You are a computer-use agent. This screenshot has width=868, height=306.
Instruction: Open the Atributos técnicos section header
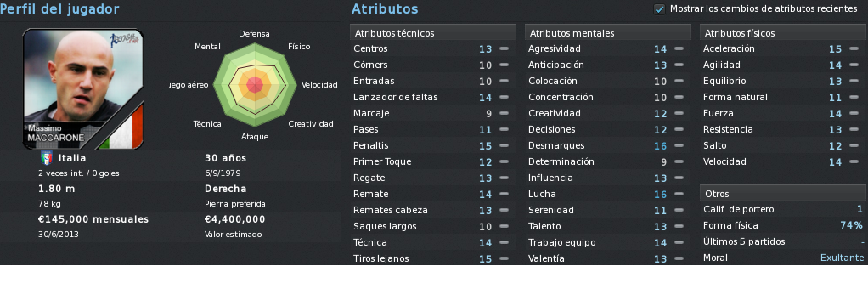pos(433,32)
